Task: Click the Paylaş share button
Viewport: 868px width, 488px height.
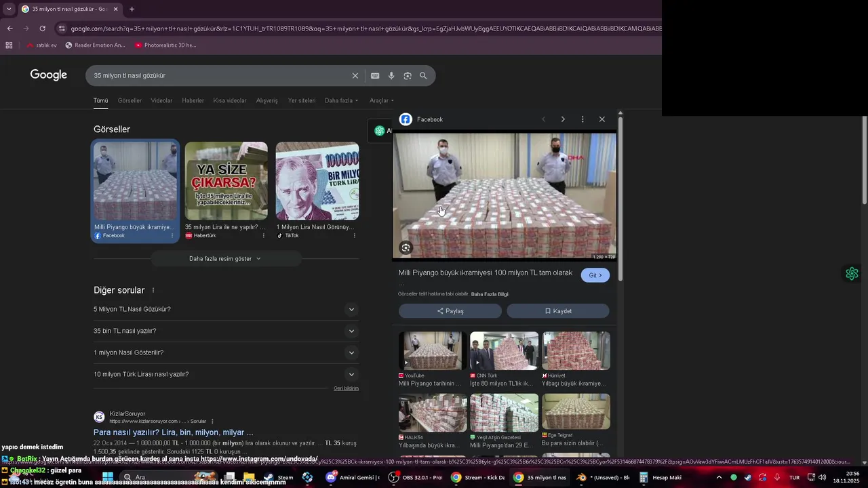Action: pyautogui.click(x=450, y=311)
